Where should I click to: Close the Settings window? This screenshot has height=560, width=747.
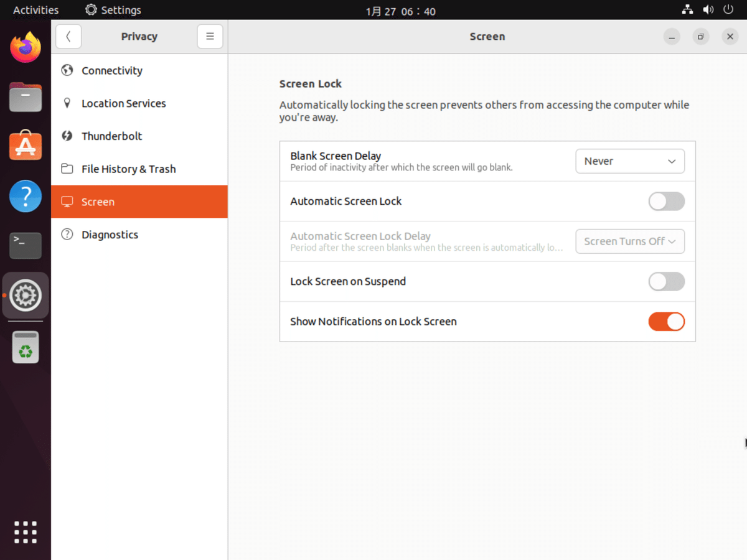(730, 37)
